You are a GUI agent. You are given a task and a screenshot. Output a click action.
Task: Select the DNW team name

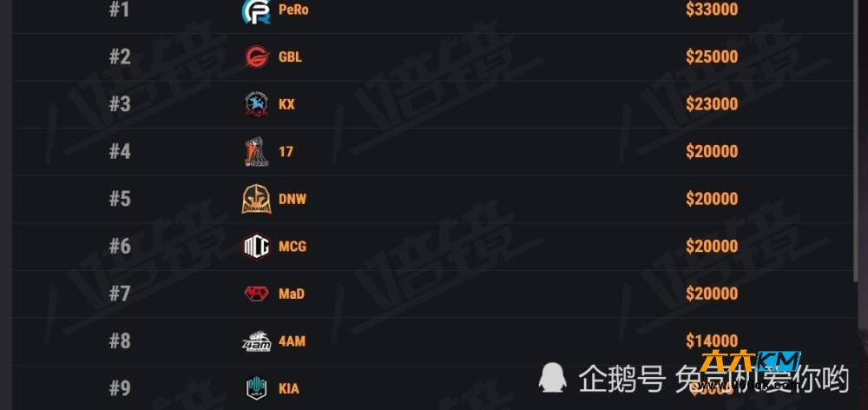pos(293,199)
